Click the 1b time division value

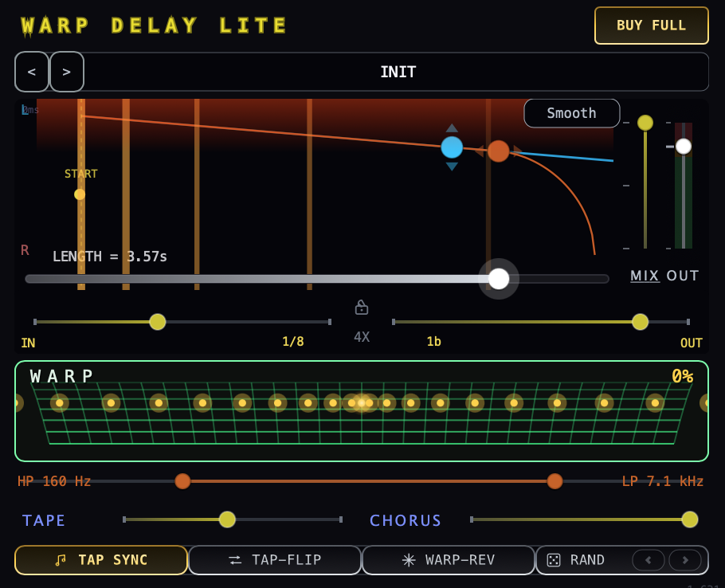click(x=433, y=342)
